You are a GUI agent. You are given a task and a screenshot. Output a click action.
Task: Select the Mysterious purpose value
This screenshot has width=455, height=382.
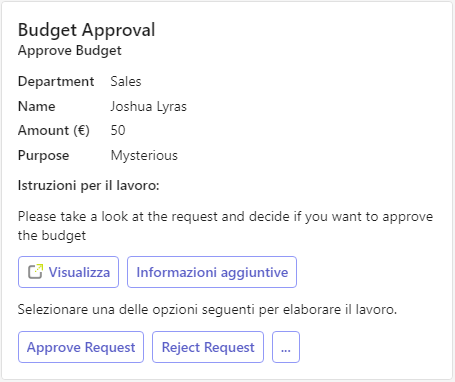click(144, 156)
